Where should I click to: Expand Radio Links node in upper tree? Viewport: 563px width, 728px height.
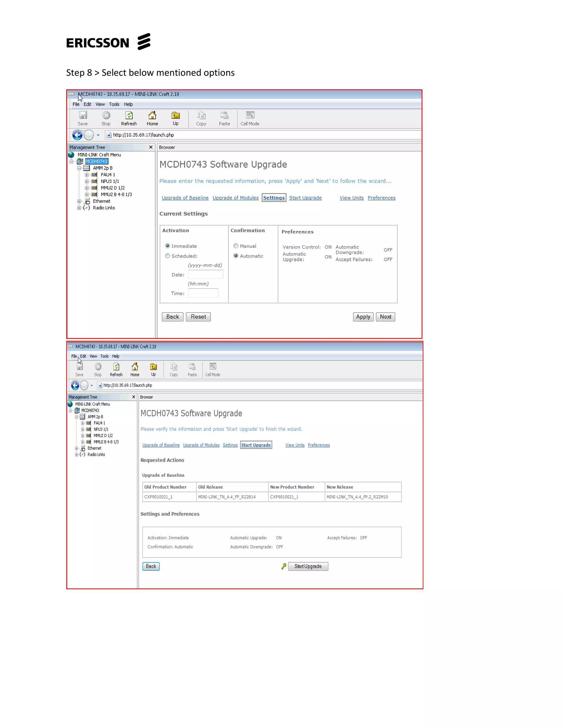pyautogui.click(x=79, y=208)
